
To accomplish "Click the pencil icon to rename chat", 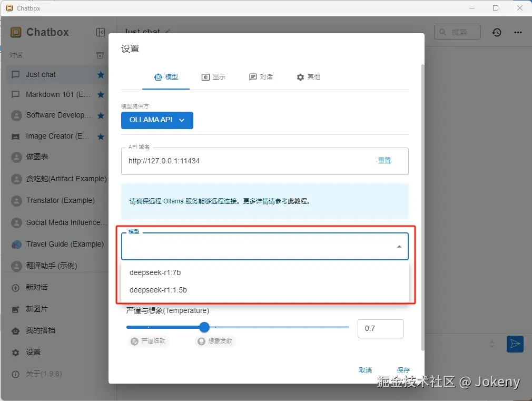I will pos(168,32).
